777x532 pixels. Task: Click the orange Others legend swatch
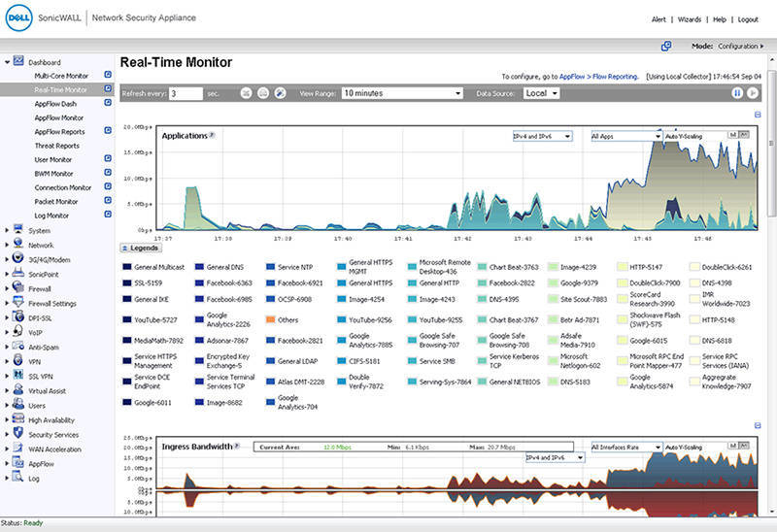pos(270,320)
